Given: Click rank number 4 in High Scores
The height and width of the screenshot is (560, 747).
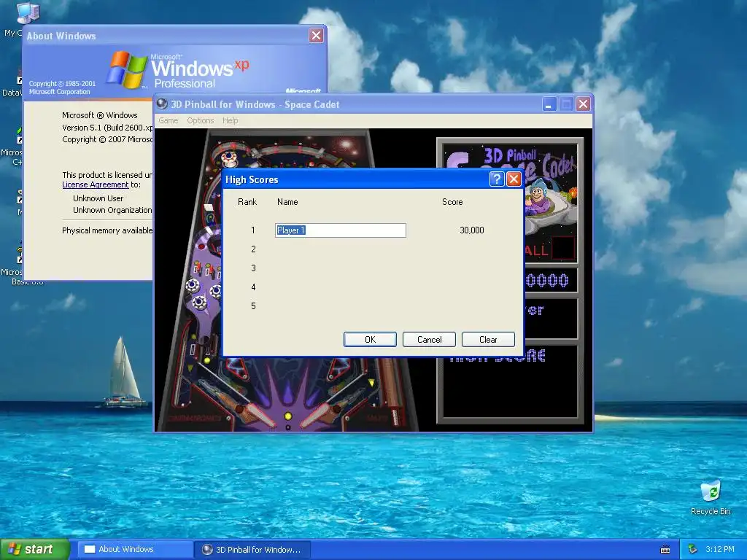Looking at the screenshot, I should click(253, 287).
